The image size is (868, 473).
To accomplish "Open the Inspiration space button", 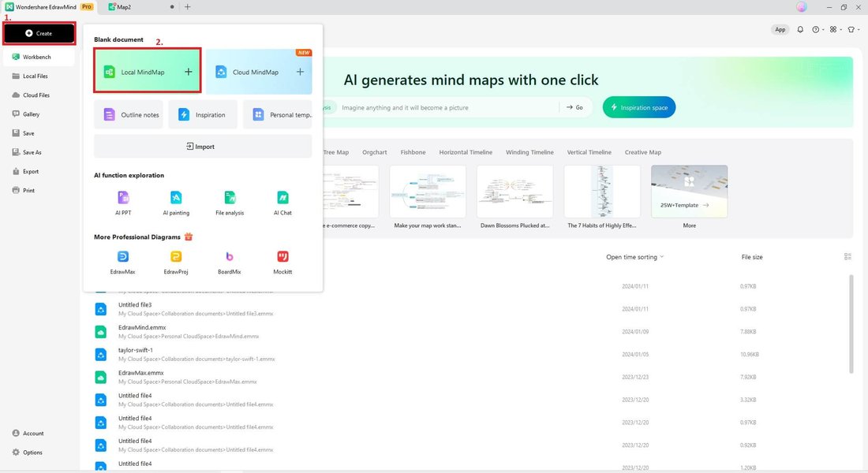I will tap(639, 107).
